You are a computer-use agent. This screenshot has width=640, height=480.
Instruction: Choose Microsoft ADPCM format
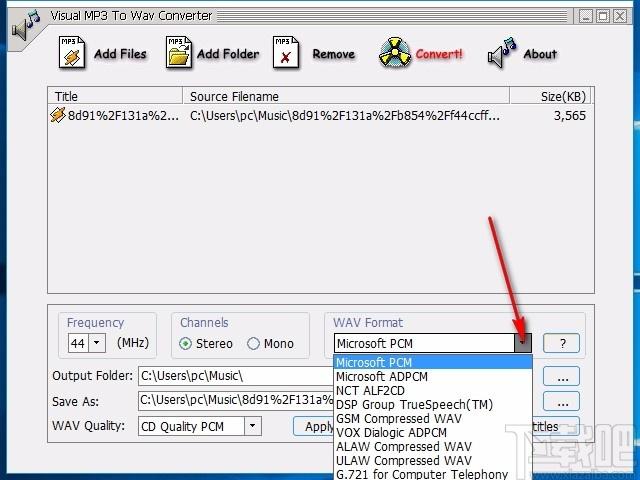433,376
